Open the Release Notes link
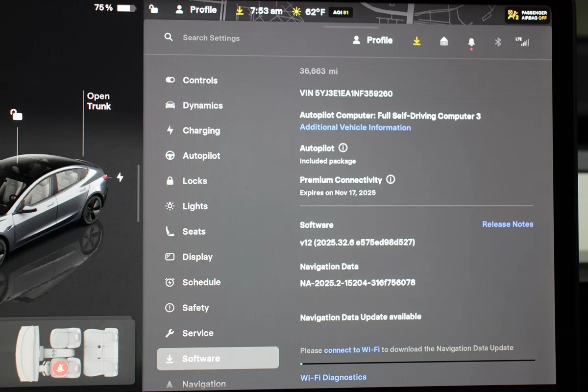 point(507,224)
